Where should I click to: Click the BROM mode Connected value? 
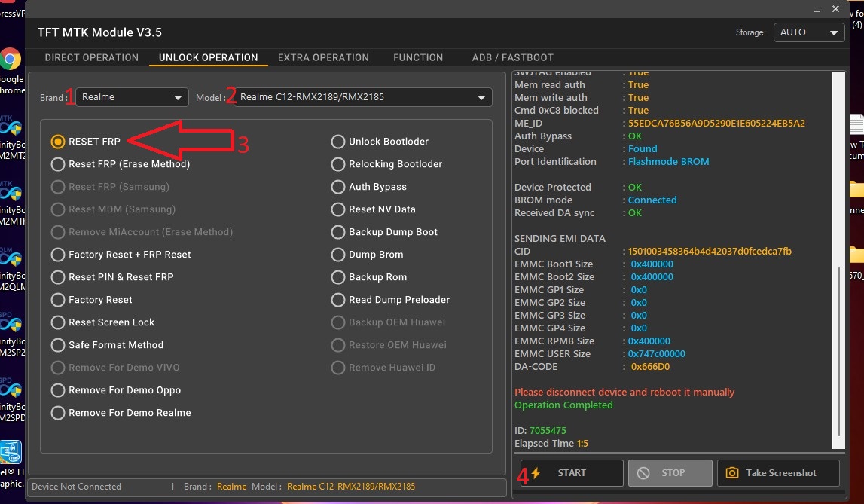(x=652, y=200)
